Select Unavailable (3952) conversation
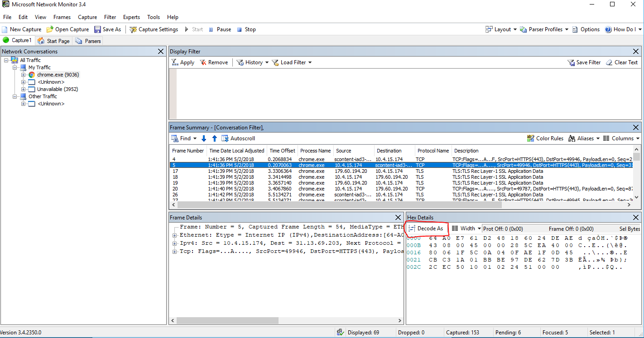This screenshot has height=338, width=644. pos(58,89)
